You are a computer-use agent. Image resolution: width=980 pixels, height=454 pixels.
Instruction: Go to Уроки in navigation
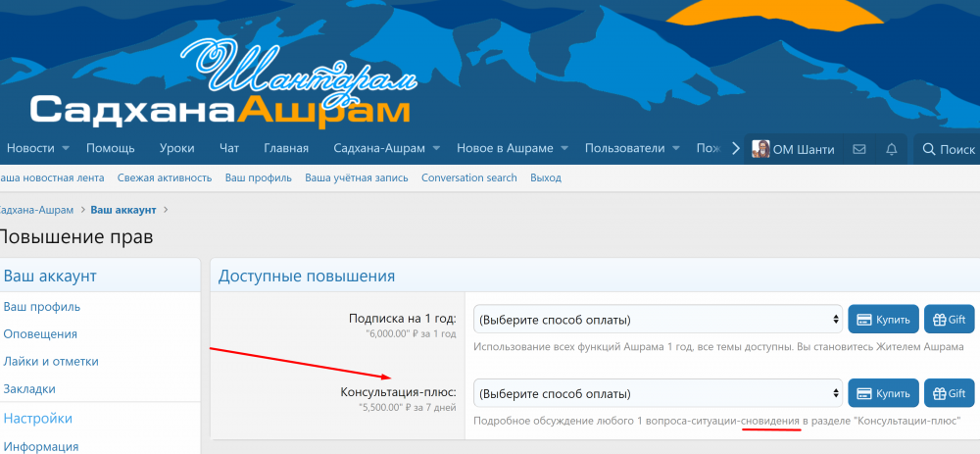[x=176, y=149]
